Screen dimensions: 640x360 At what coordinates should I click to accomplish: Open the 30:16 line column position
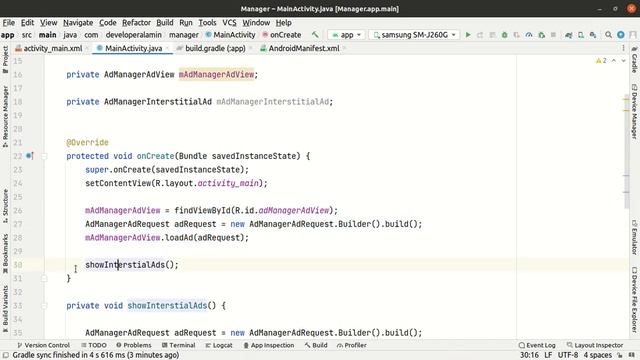(x=529, y=355)
